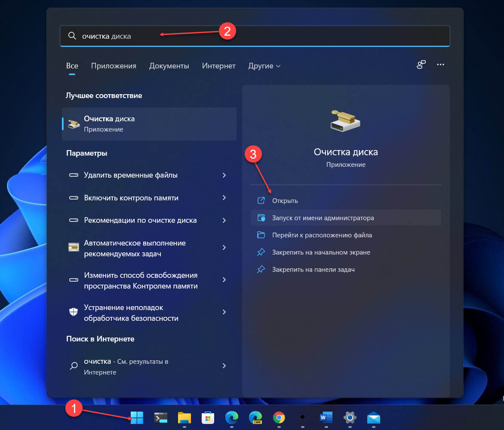Open Автоматическое выполнение рекомендуемых задач

(149, 248)
